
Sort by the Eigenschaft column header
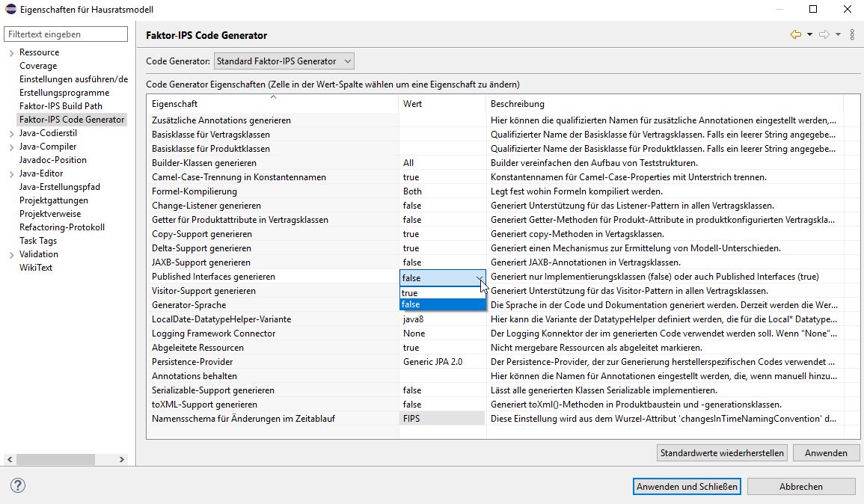pos(273,103)
